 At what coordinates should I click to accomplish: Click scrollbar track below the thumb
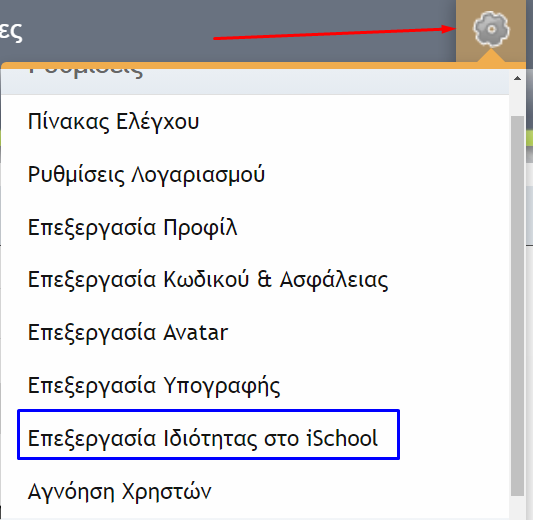[x=517, y=507]
